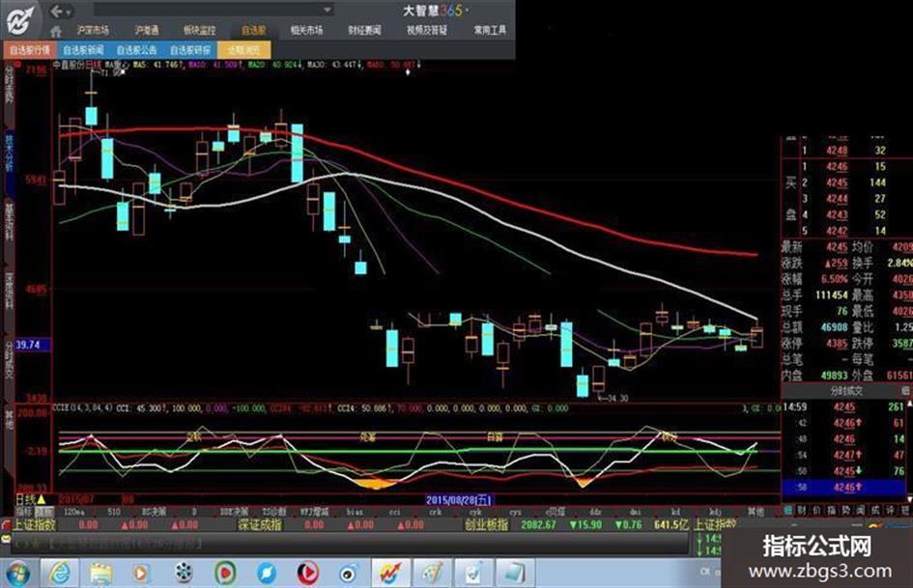Switch to the 自选股研报 tab
The width and height of the screenshot is (913, 588).
pos(190,50)
